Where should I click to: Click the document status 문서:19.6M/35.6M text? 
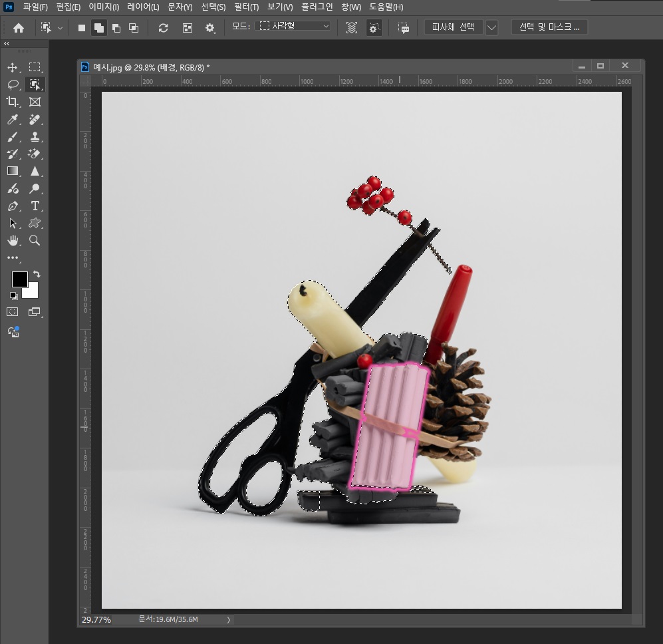168,619
